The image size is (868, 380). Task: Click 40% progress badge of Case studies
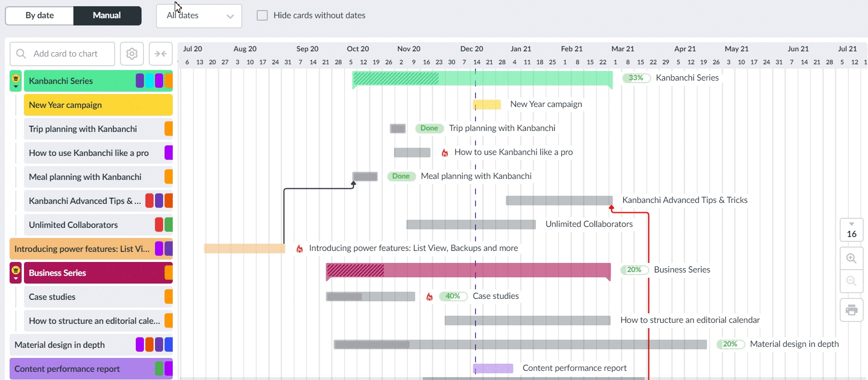[x=453, y=296]
